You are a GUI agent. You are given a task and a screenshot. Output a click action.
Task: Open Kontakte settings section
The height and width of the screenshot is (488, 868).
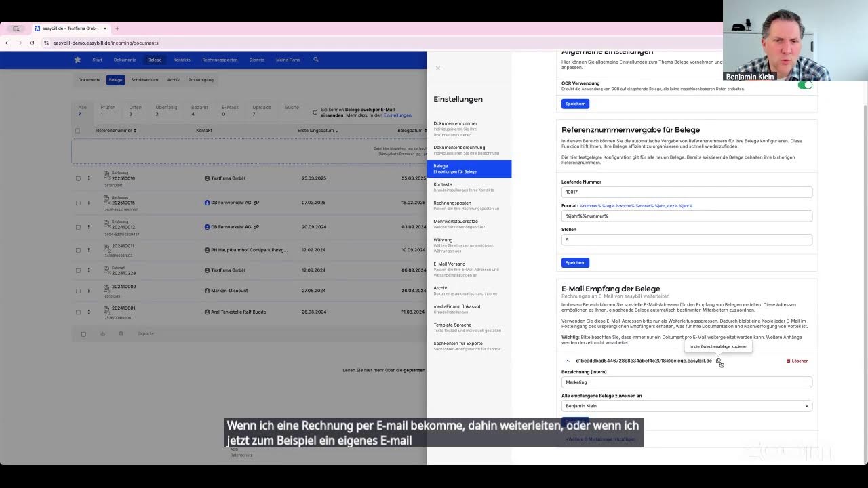pyautogui.click(x=469, y=187)
